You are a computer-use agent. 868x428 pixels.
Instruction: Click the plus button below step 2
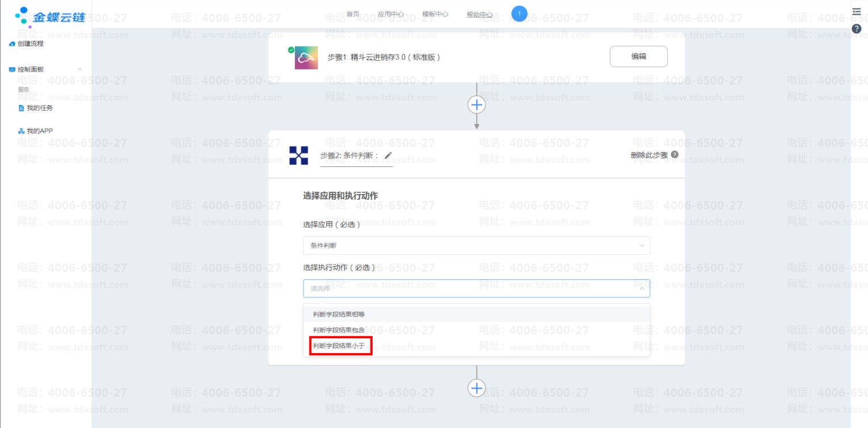tap(477, 388)
